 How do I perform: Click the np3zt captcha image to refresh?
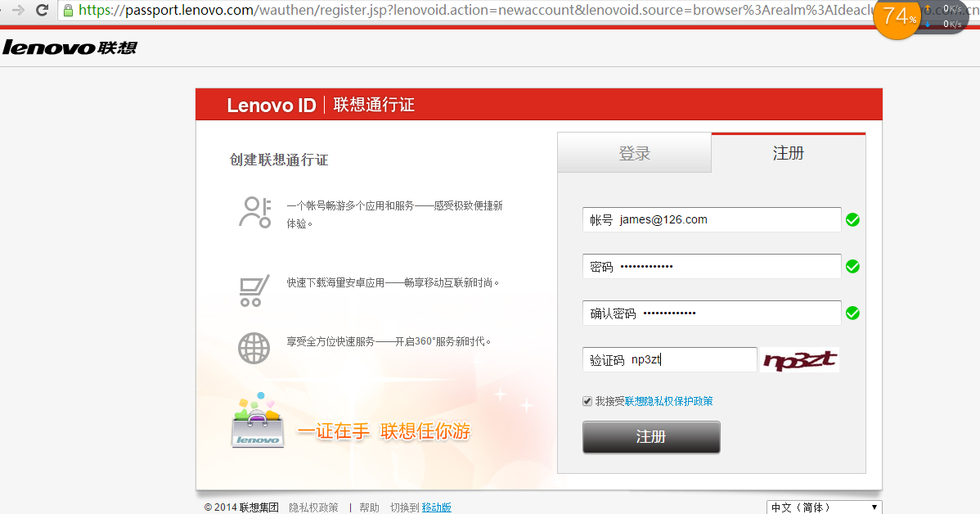point(799,360)
